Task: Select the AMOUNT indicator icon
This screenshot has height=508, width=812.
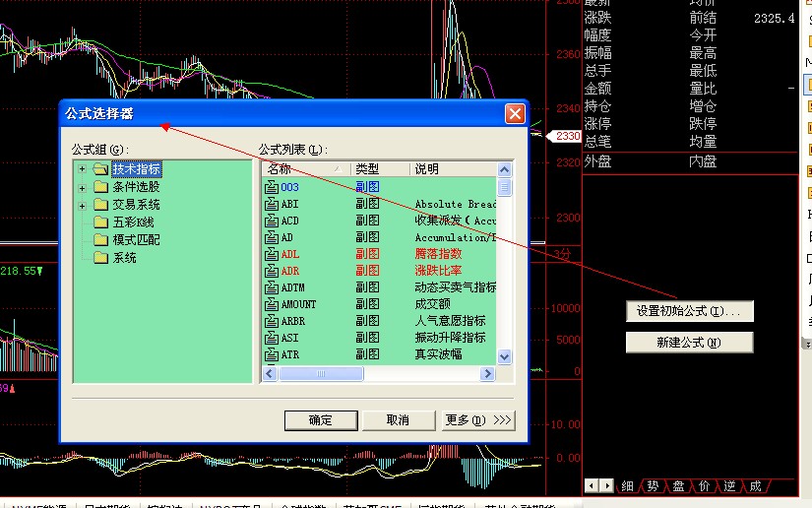Action: pos(273,304)
